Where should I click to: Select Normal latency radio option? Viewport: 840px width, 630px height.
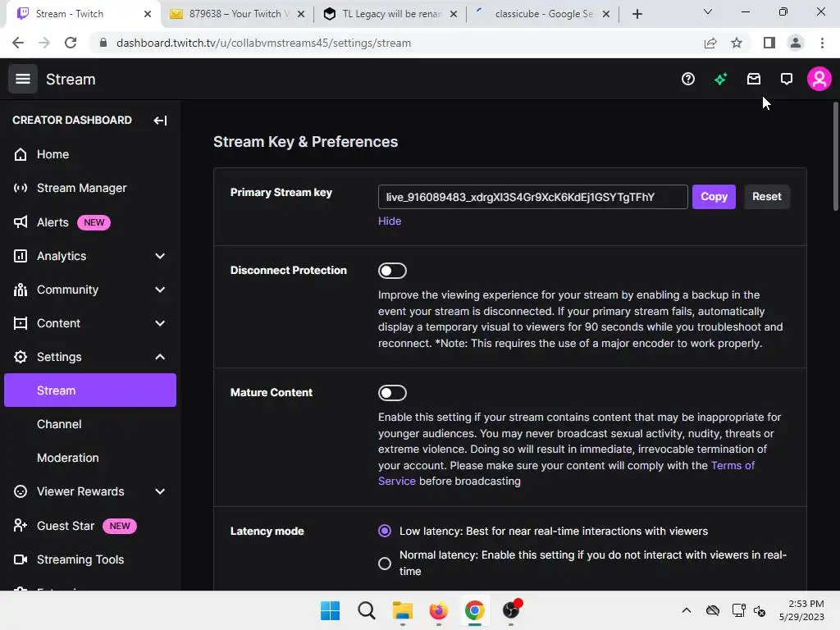[x=385, y=564]
